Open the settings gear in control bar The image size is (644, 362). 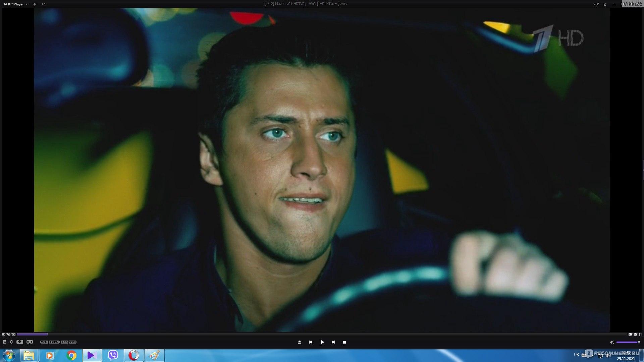pos(11,342)
